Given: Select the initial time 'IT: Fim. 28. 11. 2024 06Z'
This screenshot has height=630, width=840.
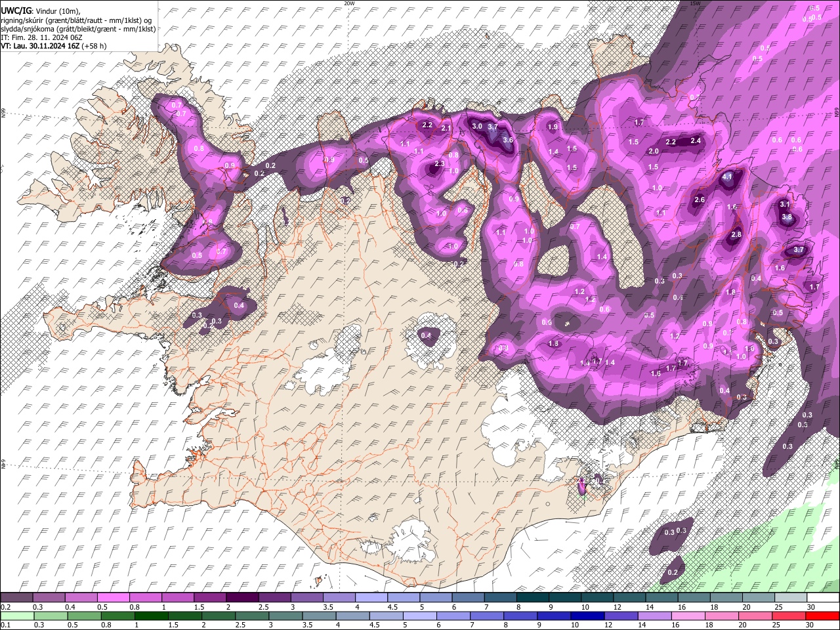Looking at the screenshot, I should (x=41, y=37).
